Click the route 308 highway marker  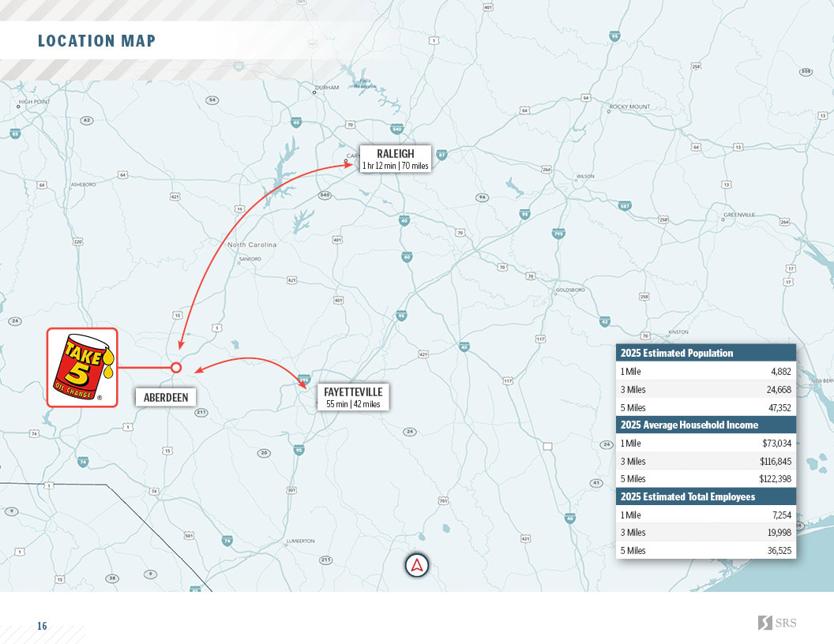click(806, 71)
